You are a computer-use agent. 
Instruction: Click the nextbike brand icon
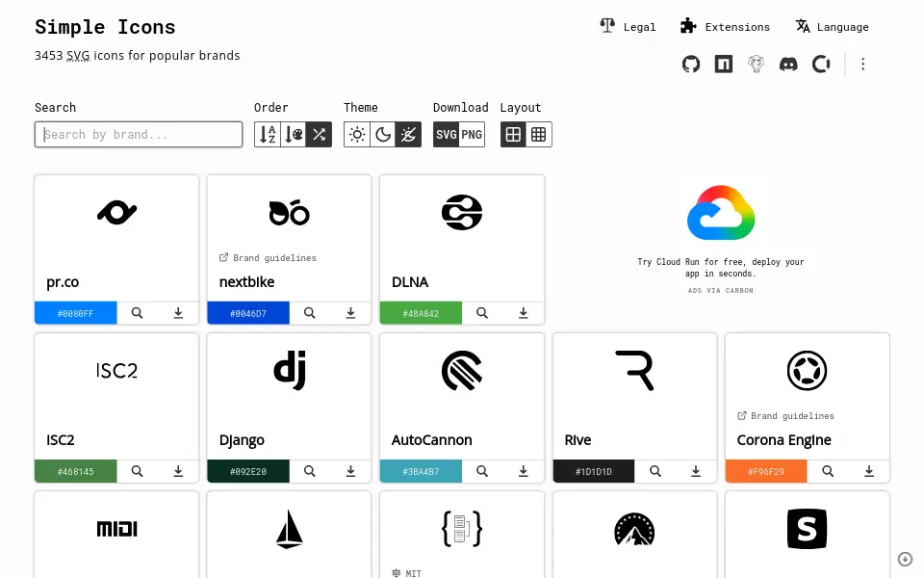pyautogui.click(x=290, y=212)
